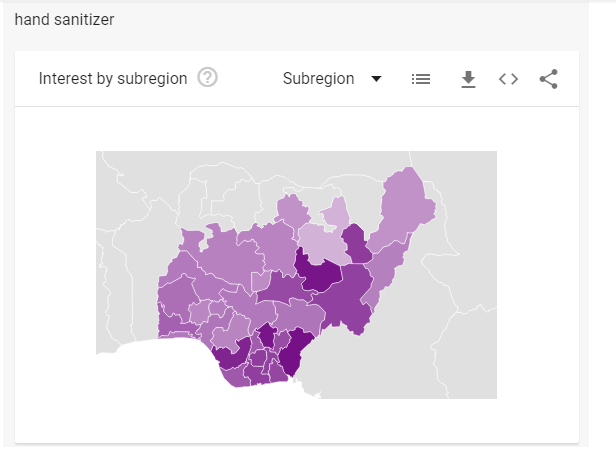Open the embed code icon

coord(508,79)
